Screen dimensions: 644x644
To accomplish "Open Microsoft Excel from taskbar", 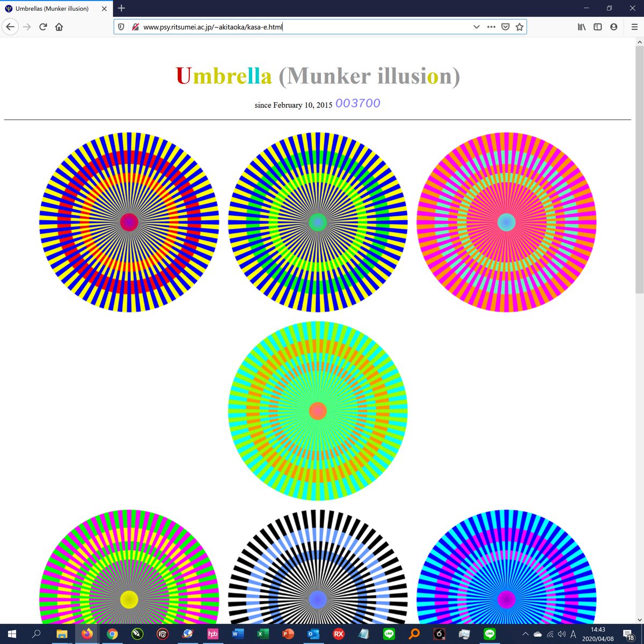I will tap(263, 634).
